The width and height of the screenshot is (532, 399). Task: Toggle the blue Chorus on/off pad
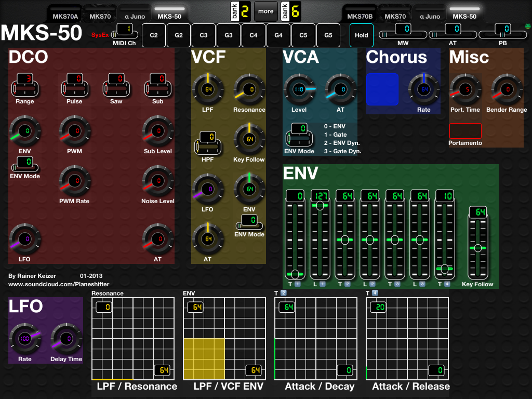[382, 89]
